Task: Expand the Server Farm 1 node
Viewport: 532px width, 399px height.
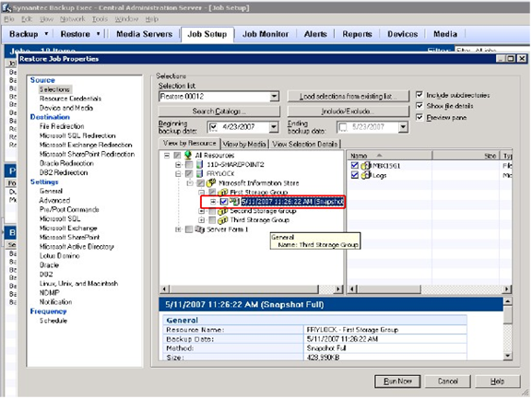Action: click(x=178, y=229)
